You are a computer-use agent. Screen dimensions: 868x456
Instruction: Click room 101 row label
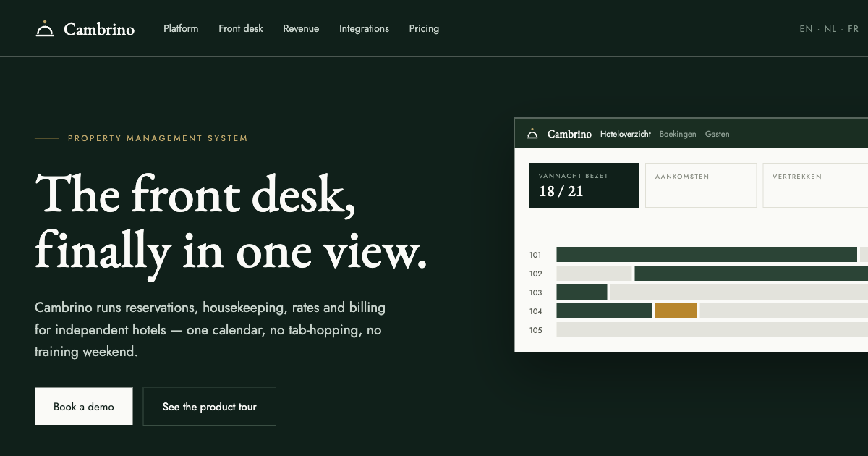pyautogui.click(x=535, y=255)
